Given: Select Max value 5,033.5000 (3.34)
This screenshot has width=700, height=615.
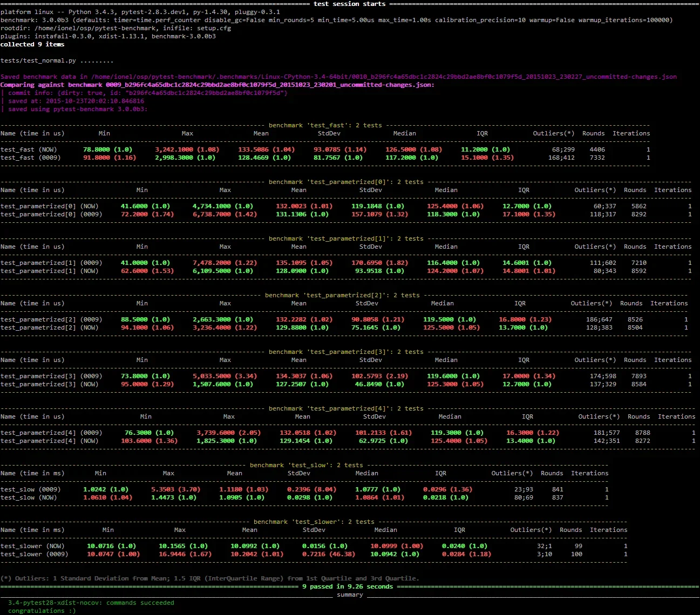Looking at the screenshot, I should 225,376.
